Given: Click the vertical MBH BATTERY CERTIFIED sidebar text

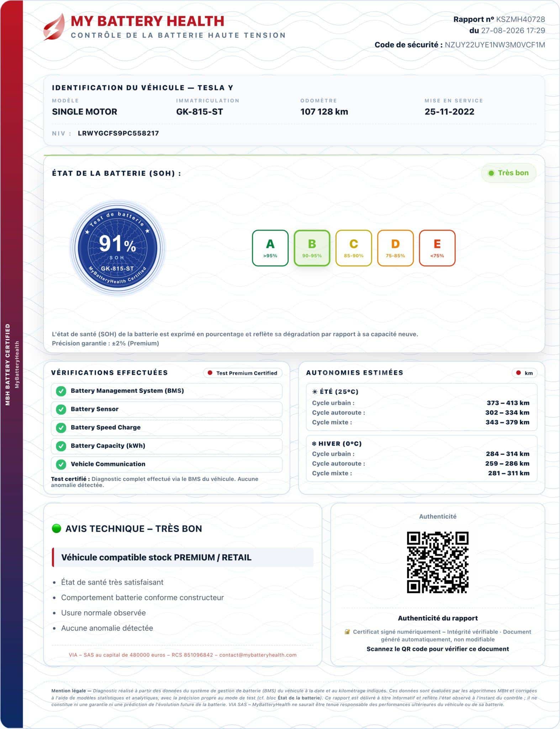Looking at the screenshot, I should tap(8, 364).
